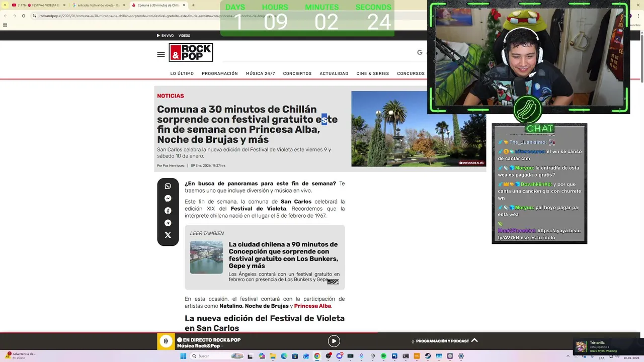The image size is (644, 362).
Task: Expand the Programación y Podcast panel
Action: [x=474, y=340]
